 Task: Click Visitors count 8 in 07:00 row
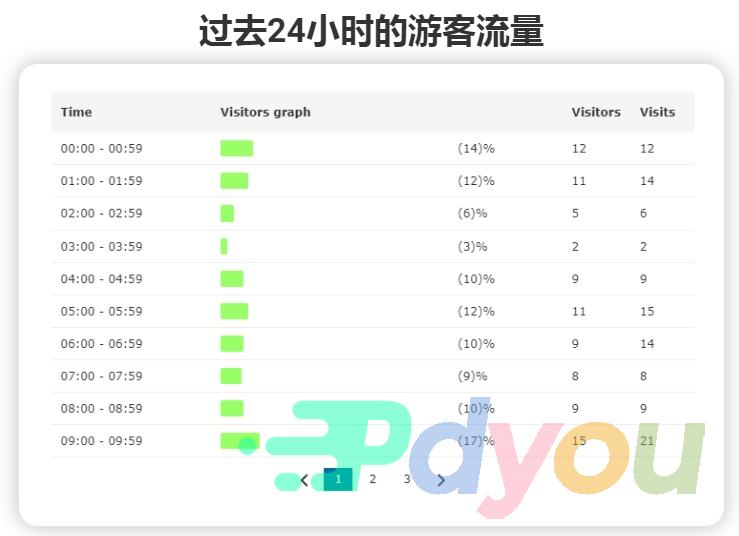[575, 376]
